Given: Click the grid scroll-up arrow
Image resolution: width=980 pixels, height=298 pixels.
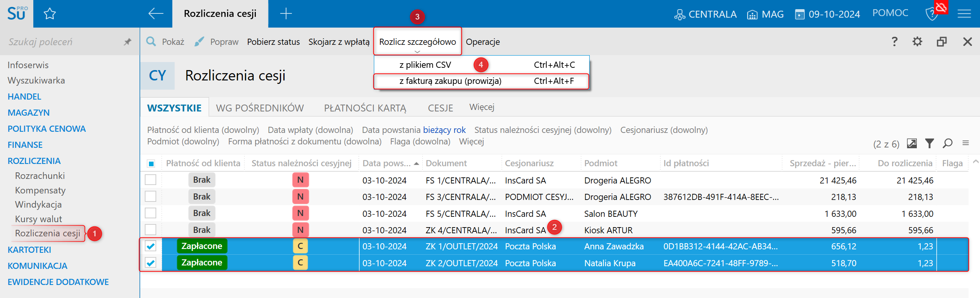Looking at the screenshot, I should tap(976, 162).
